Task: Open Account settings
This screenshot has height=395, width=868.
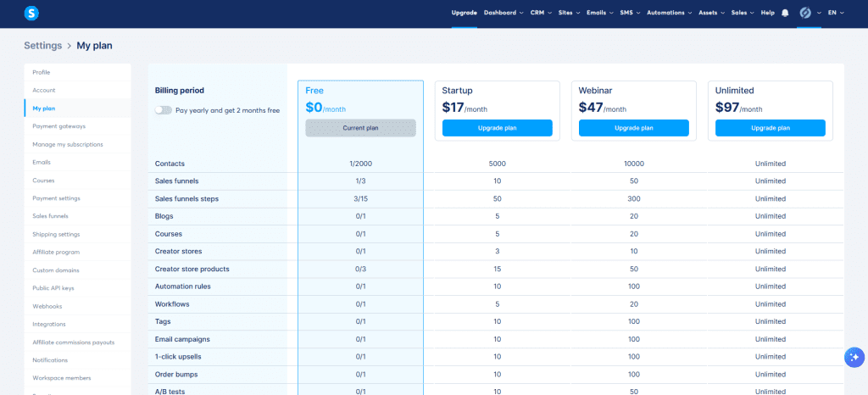Action: 77,90
